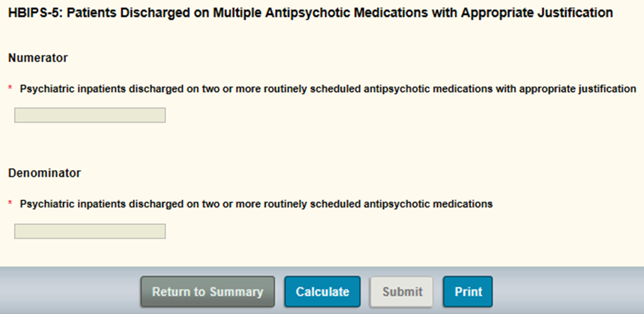Click the Denominator section heading
Image resolution: width=644 pixels, height=314 pixels.
(44, 173)
